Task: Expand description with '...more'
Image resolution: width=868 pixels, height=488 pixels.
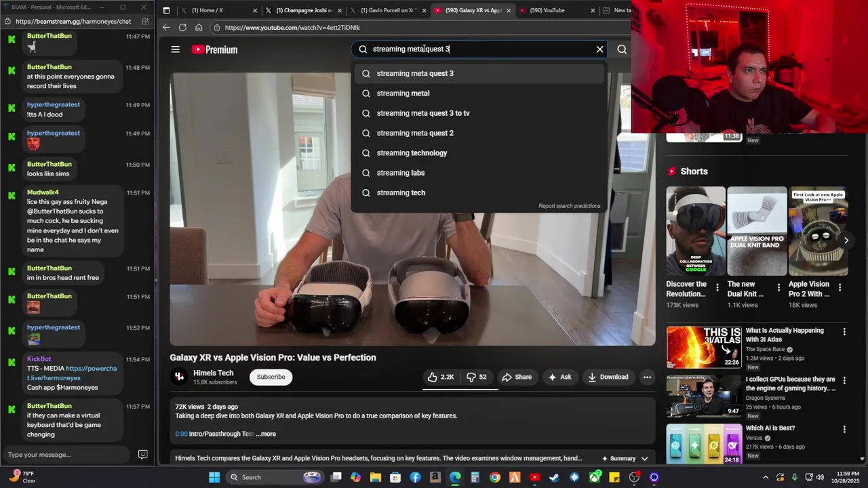Action: (x=266, y=434)
